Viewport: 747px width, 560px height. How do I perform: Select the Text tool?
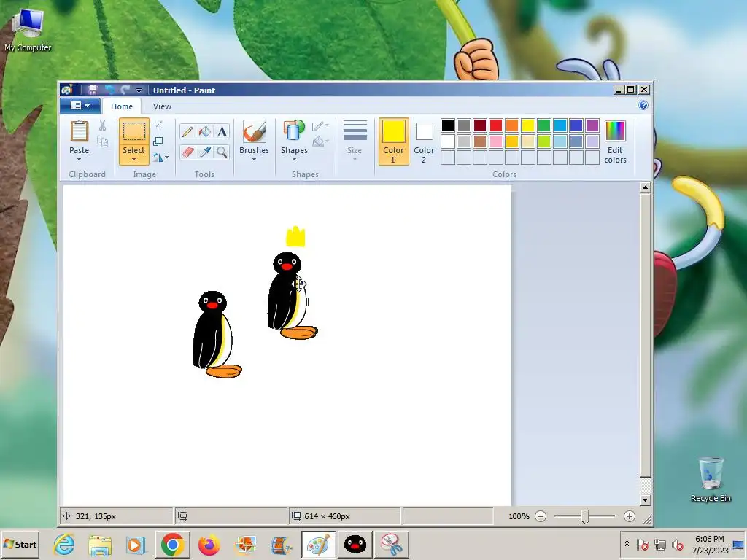[222, 131]
